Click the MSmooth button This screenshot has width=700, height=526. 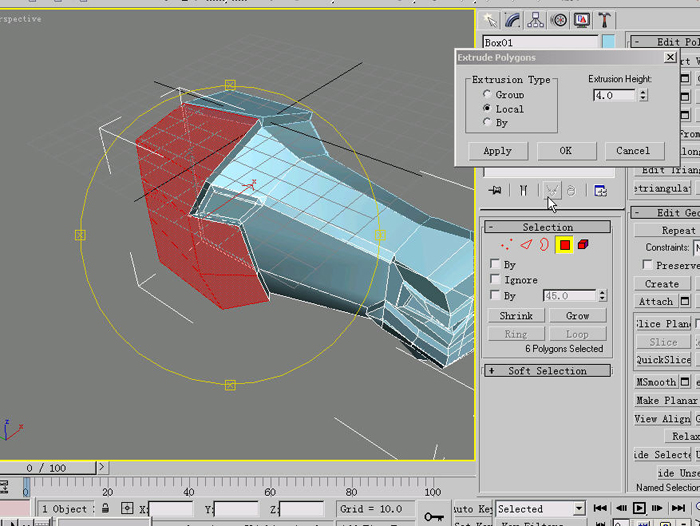(x=656, y=382)
